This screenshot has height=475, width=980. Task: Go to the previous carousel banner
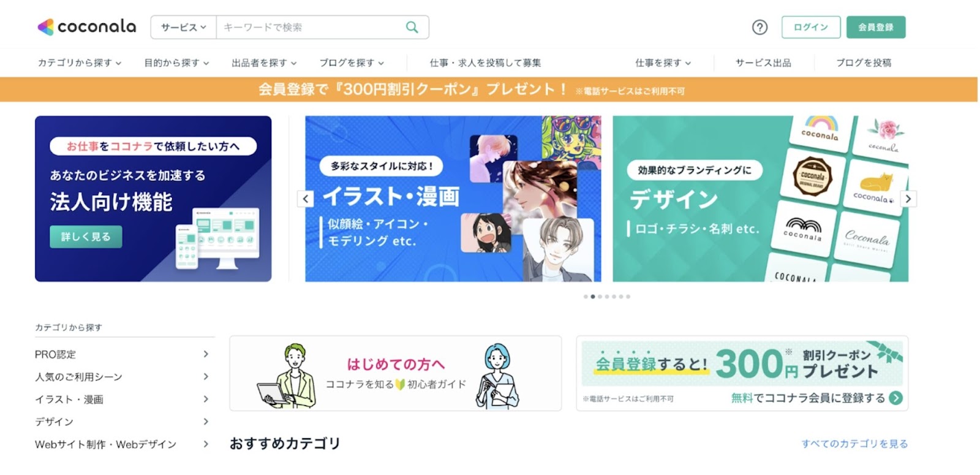[x=306, y=199]
